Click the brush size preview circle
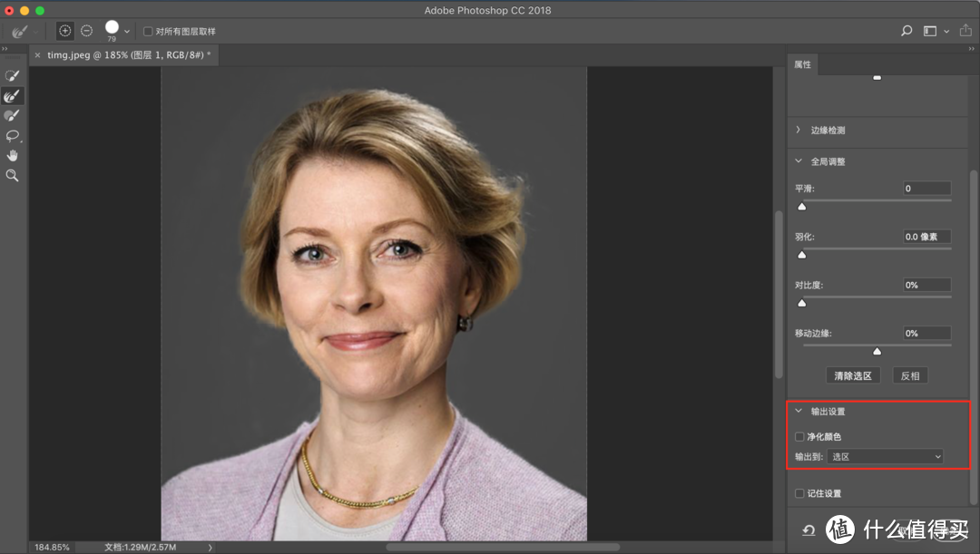Screen dimensions: 980x554 point(112,27)
